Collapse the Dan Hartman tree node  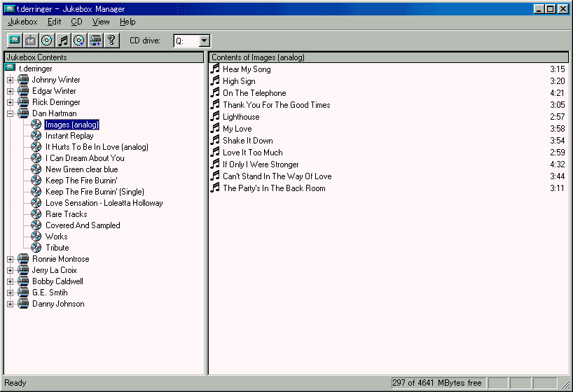10,113
